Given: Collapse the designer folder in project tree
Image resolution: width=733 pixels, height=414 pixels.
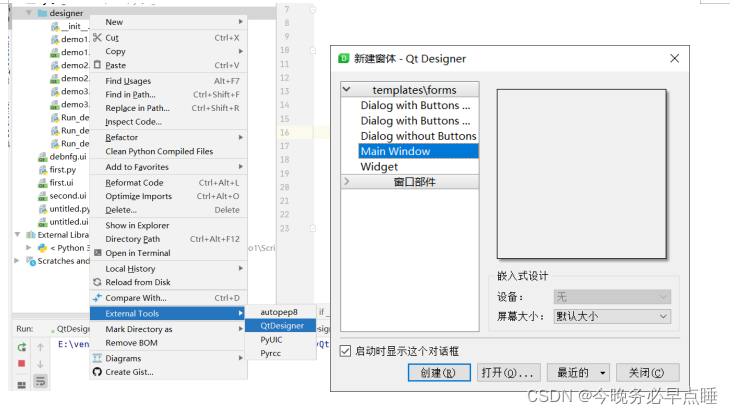Looking at the screenshot, I should pos(29,13).
